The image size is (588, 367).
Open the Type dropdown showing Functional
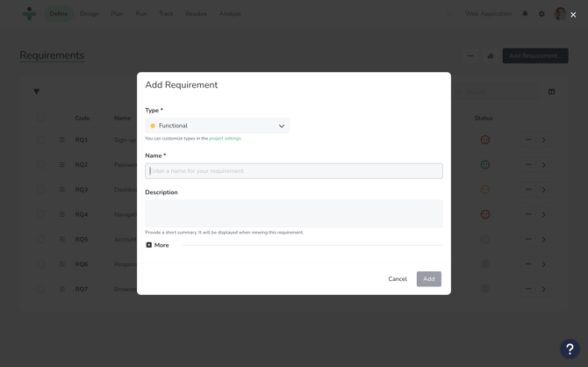point(217,126)
